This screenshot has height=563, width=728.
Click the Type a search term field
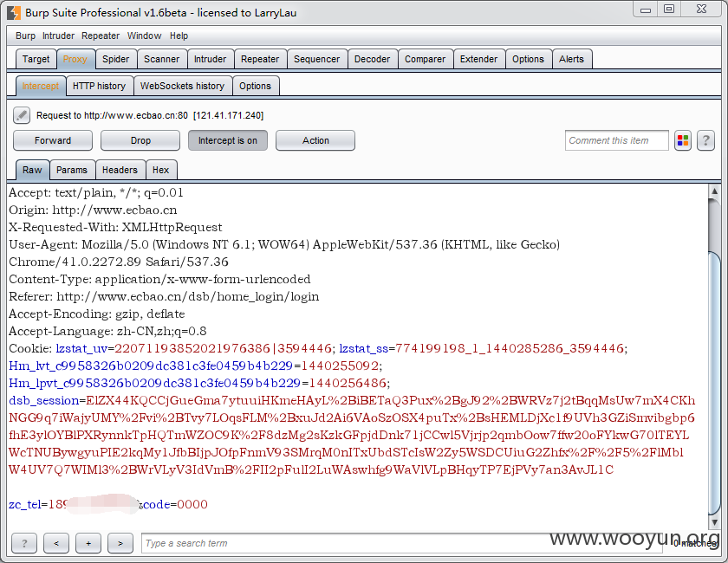coord(401,543)
